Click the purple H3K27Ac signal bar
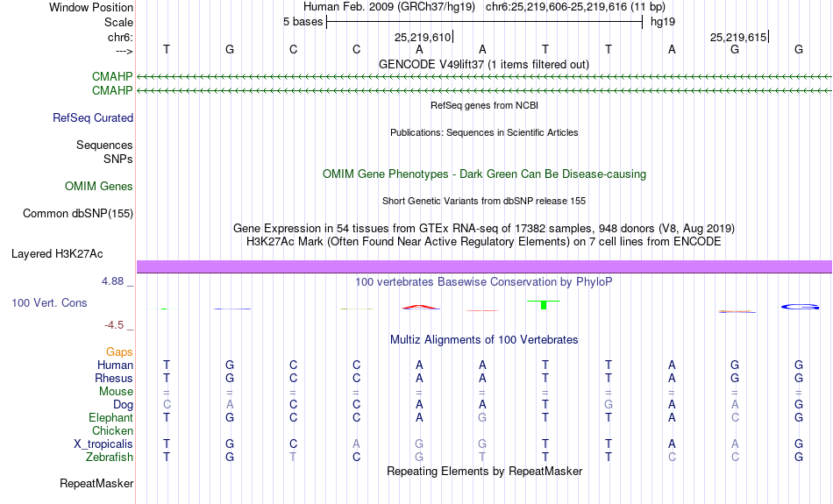Screen dimensions: 833x504 tap(484, 266)
